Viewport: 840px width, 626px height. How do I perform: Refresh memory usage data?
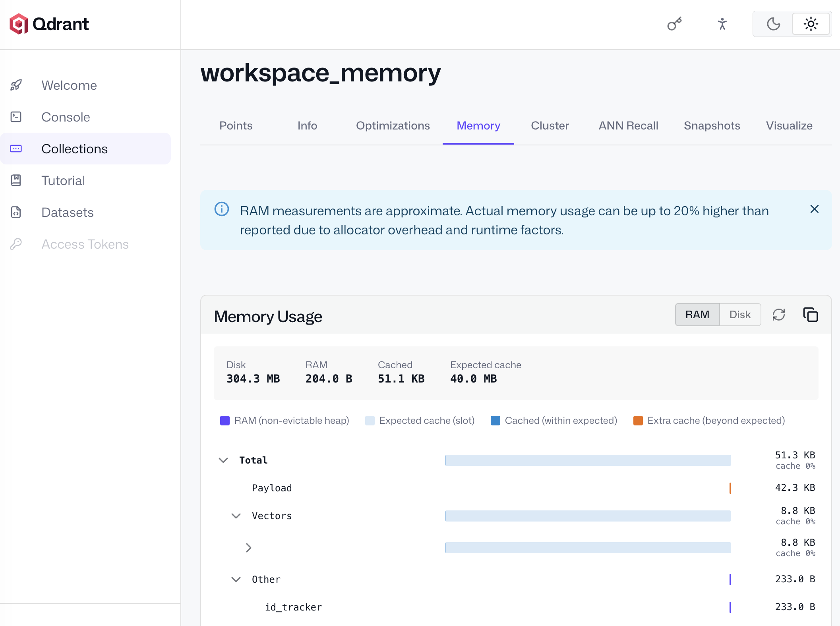pos(779,315)
